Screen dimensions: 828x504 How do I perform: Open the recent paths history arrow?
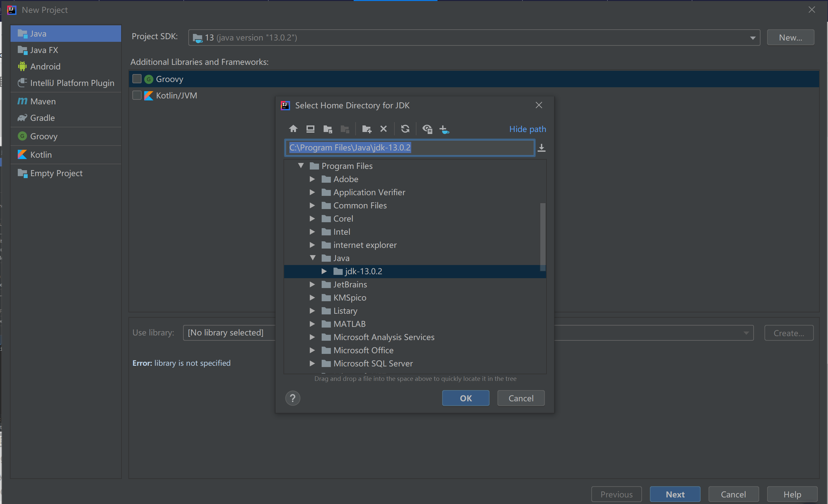tap(541, 148)
